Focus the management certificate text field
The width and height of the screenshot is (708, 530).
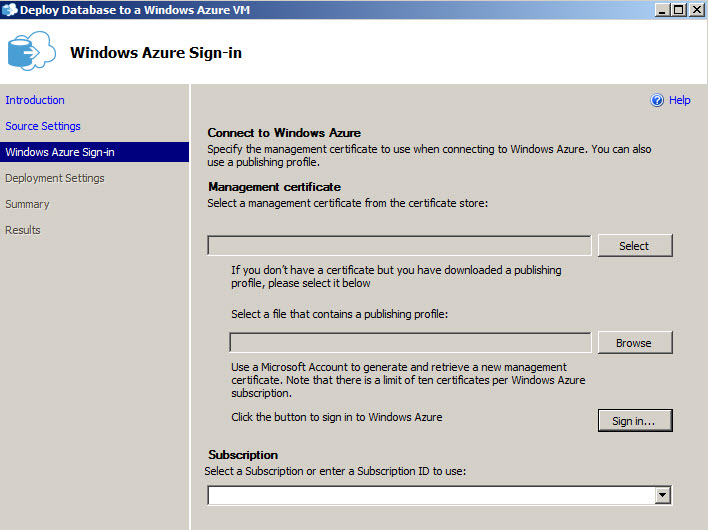point(399,246)
